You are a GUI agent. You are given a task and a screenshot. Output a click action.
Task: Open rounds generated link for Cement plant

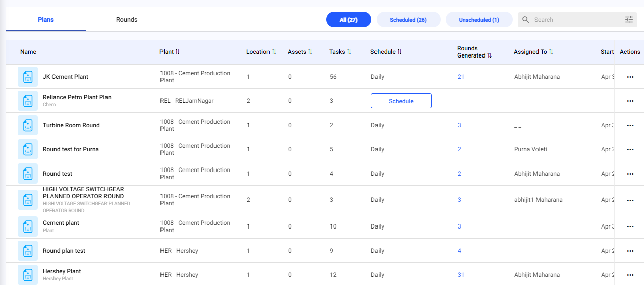point(459,226)
